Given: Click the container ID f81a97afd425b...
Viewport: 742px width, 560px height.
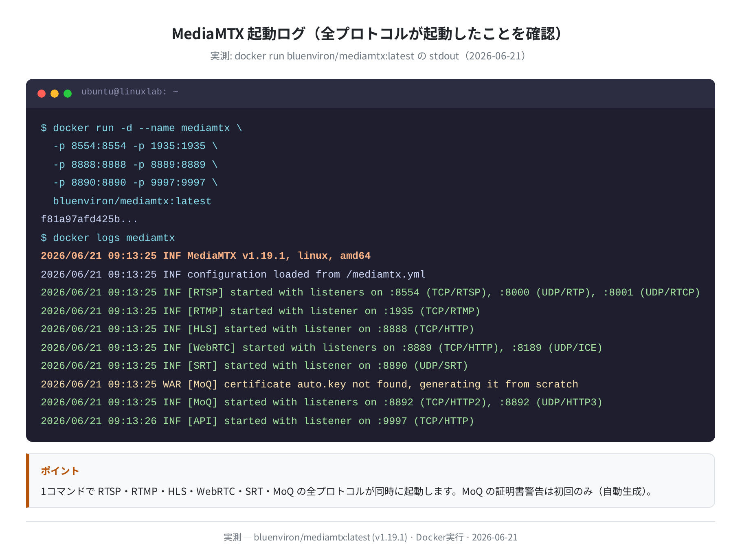Looking at the screenshot, I should click(89, 219).
